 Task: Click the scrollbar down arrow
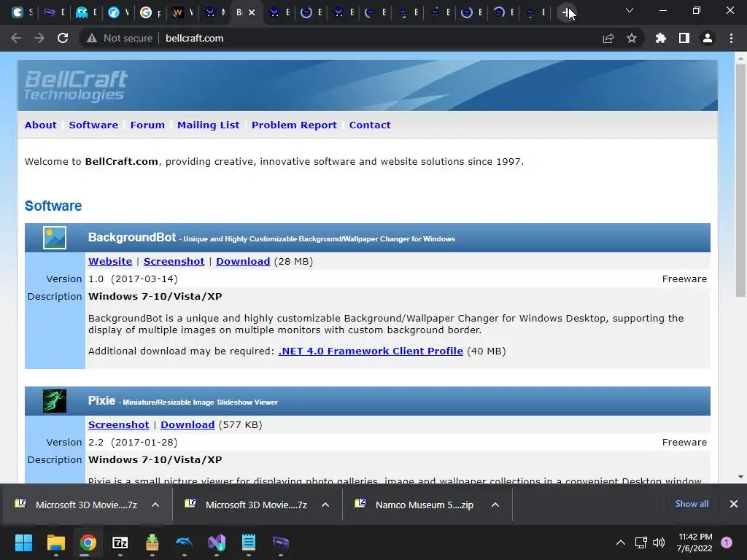coord(740,477)
